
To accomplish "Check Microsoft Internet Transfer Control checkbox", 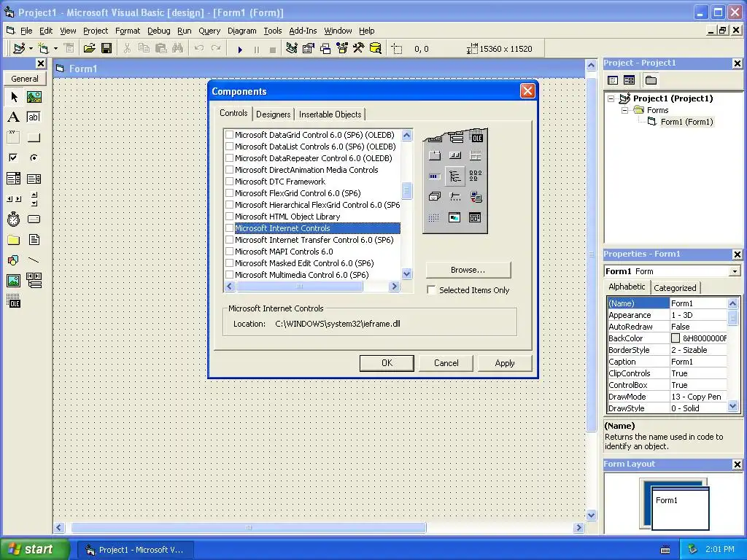I will point(229,239).
